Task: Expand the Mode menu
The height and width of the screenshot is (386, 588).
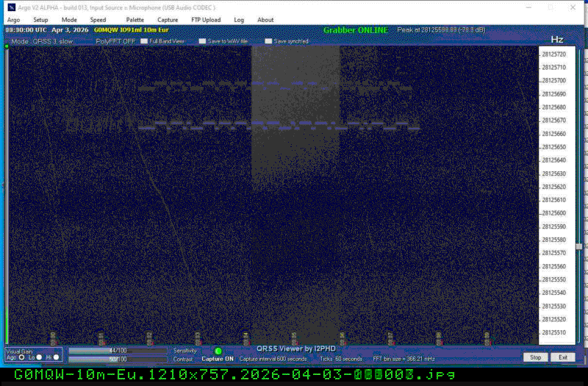Action: tap(69, 20)
